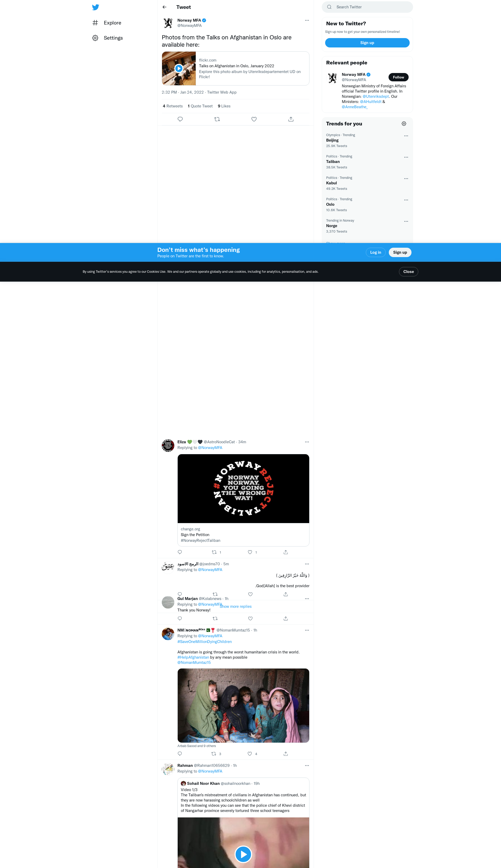Open Trends for you settings gear
This screenshot has height=868, width=501.
coord(404,124)
